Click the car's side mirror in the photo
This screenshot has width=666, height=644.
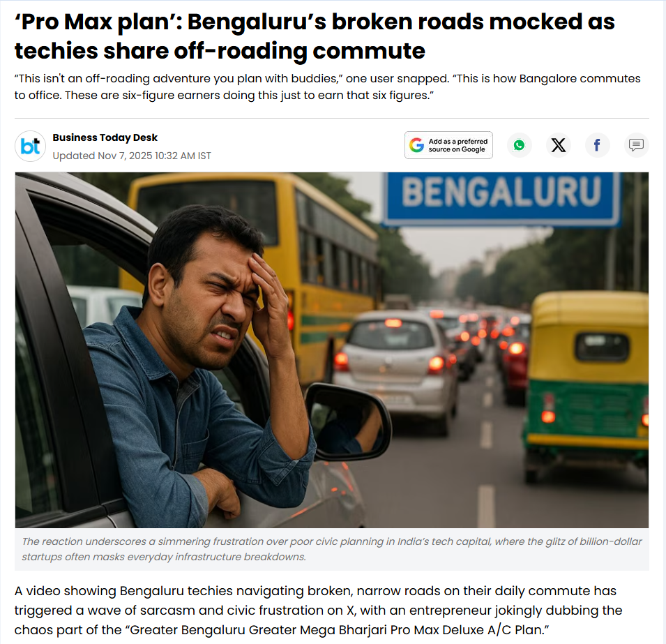348,421
